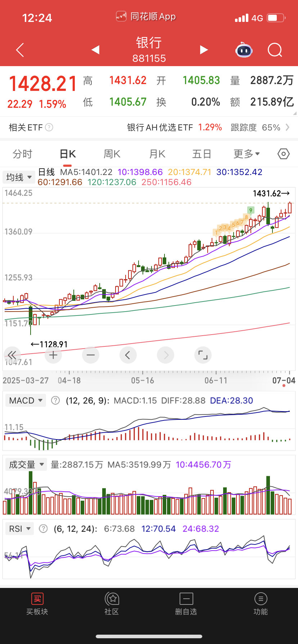Switch to 周K weekly tab
The width and height of the screenshot is (298, 644).
click(x=112, y=154)
